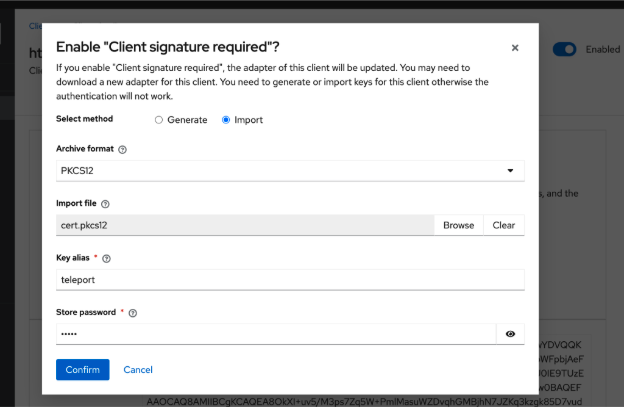Open the Store password help tooltip
Image resolution: width=626 pixels, height=408 pixels.
[132, 313]
